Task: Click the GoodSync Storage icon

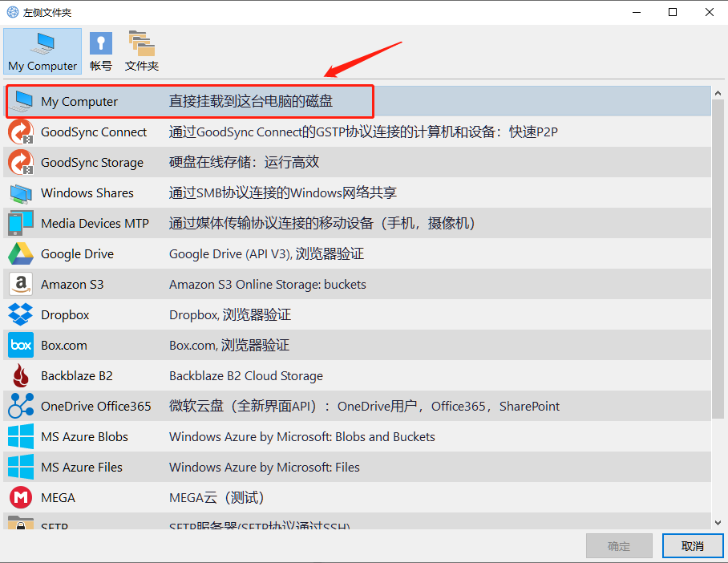Action: (x=21, y=163)
